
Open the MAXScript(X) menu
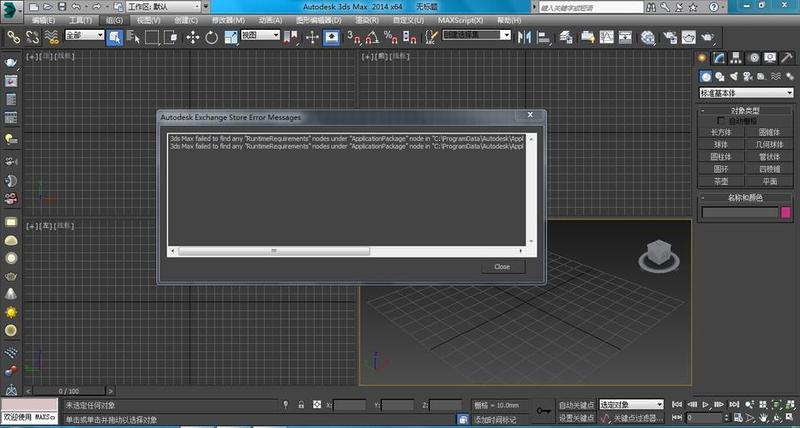point(460,20)
